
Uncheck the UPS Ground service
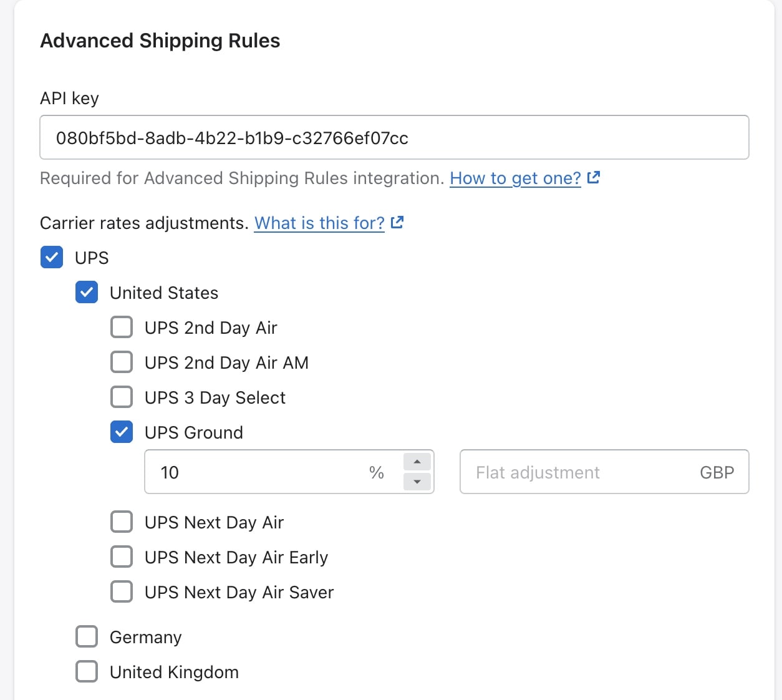[122, 432]
